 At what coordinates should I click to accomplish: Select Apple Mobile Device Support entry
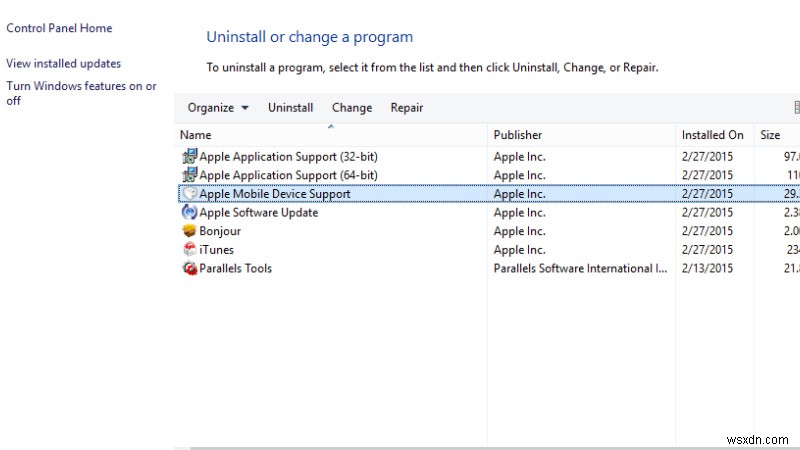tap(274, 194)
